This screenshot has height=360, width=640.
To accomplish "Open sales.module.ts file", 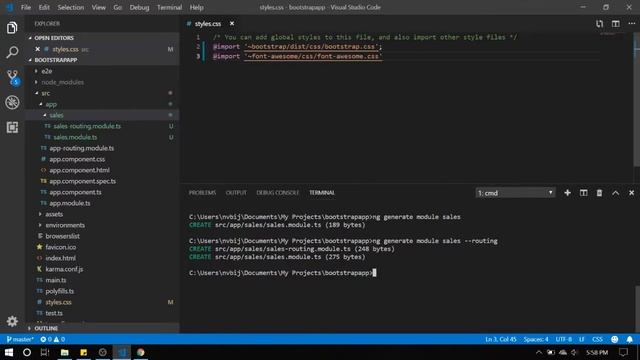I will (x=75, y=137).
